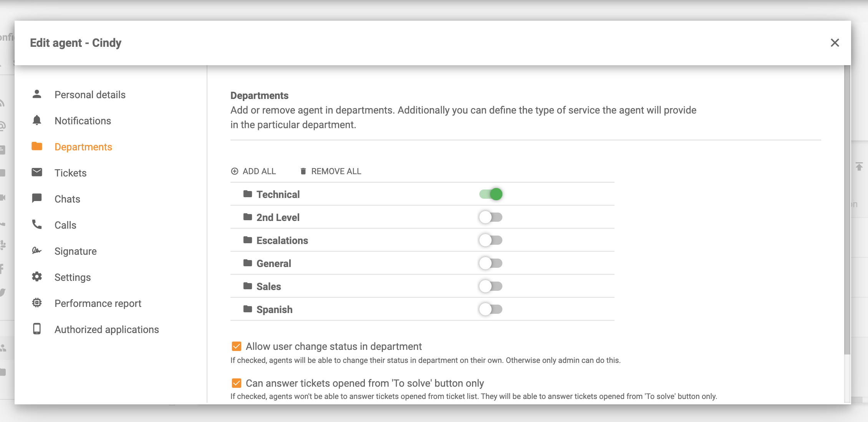Click the chat bubble icon for Chats
868x422 pixels.
point(37,198)
